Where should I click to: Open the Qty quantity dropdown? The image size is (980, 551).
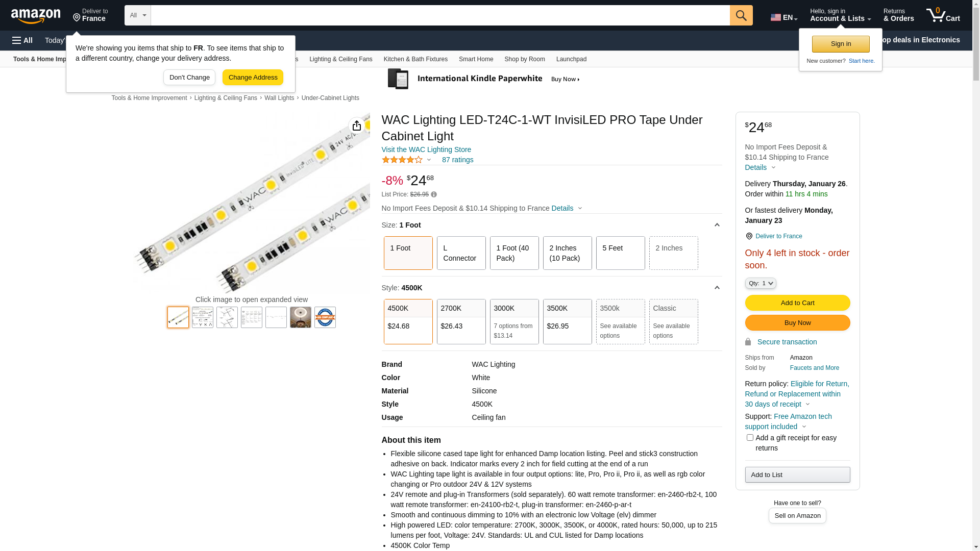pyautogui.click(x=760, y=283)
